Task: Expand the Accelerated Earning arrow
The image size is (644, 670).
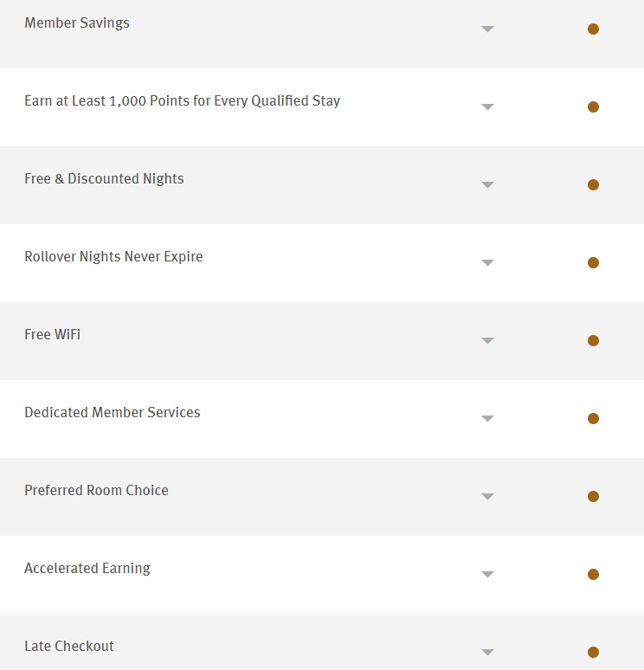Action: 487,575
